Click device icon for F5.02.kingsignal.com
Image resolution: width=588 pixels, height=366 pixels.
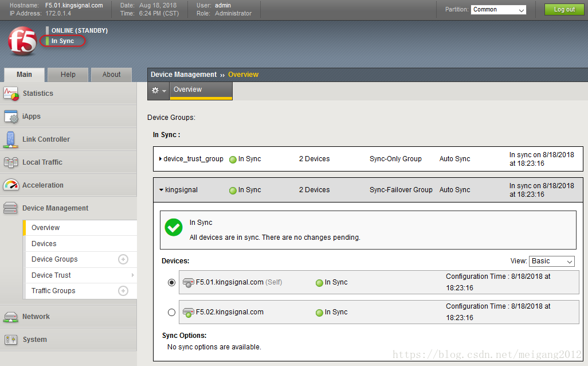click(188, 312)
